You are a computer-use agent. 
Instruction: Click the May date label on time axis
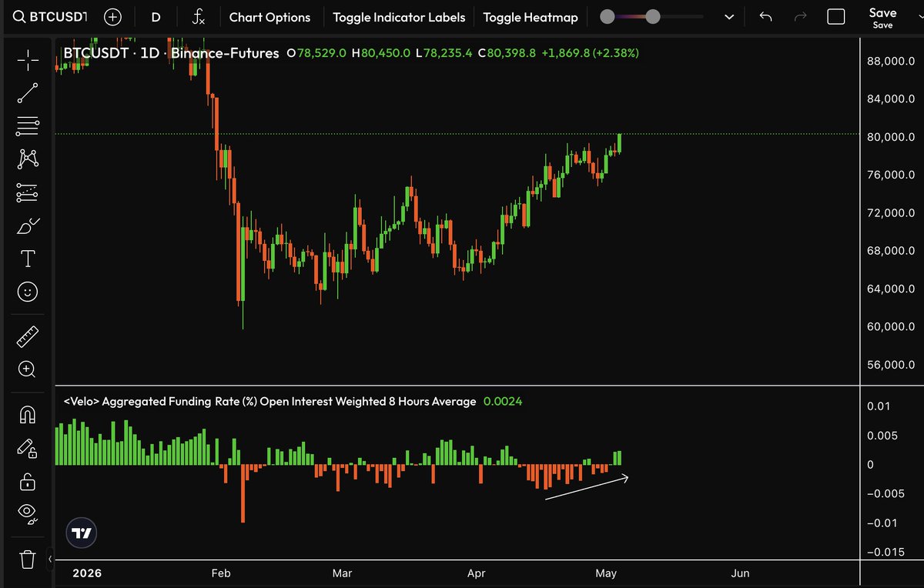[x=606, y=573]
